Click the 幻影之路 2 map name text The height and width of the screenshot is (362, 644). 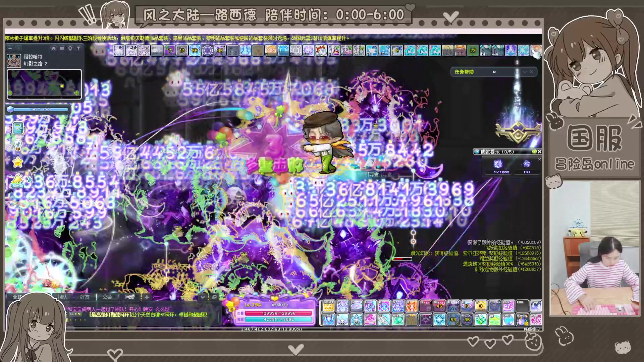[36, 64]
